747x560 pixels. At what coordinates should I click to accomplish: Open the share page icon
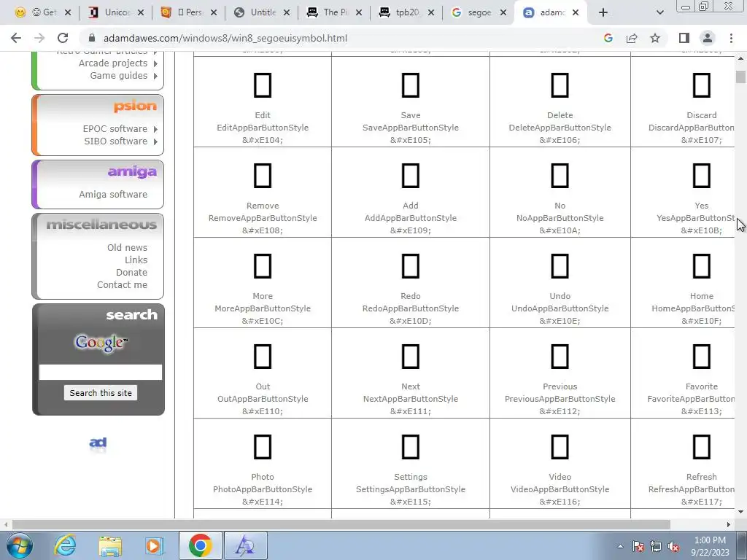pos(632,38)
